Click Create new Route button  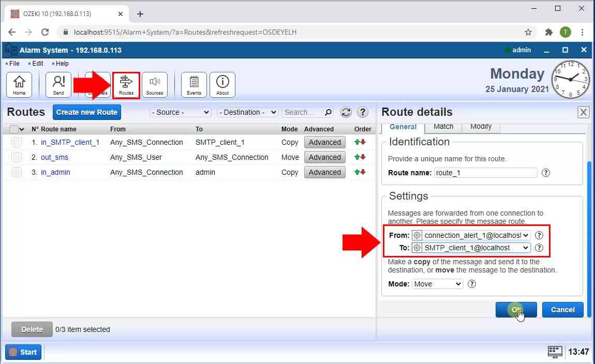(87, 112)
